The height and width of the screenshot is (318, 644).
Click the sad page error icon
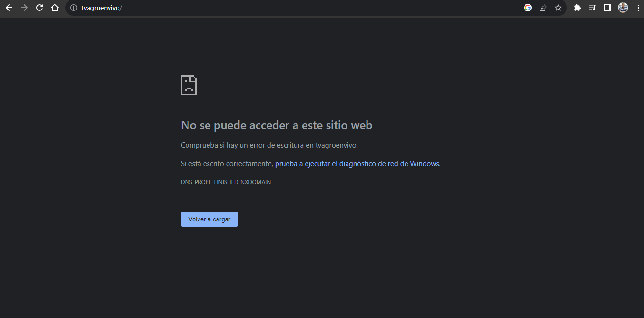188,85
